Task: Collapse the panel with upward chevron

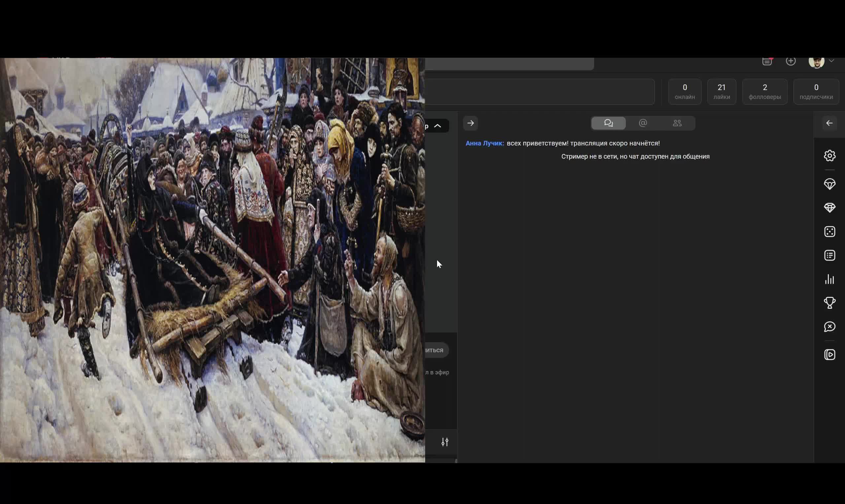Action: pyautogui.click(x=438, y=126)
